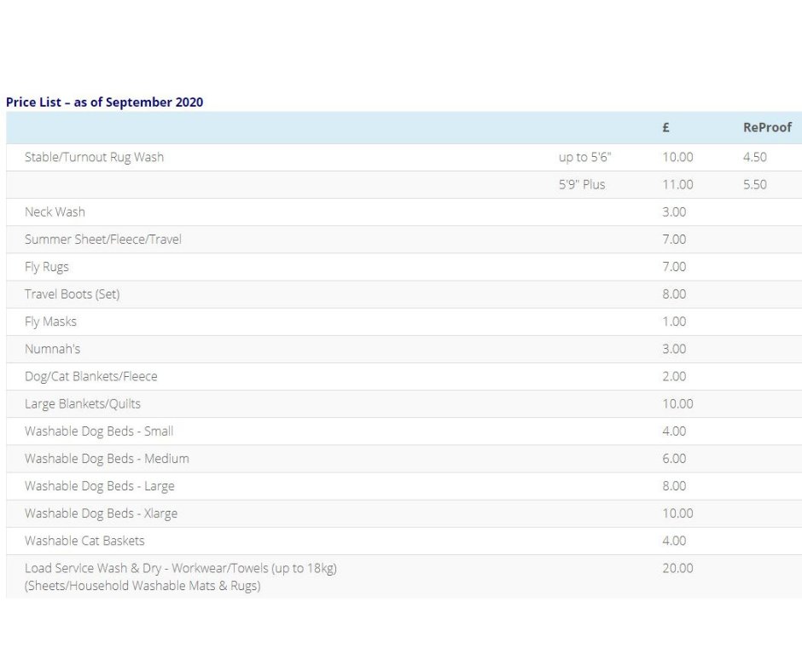Image resolution: width=802 pixels, height=672 pixels.
Task: Select the 8.00 price for Large Dog Beds
Action: (x=674, y=486)
